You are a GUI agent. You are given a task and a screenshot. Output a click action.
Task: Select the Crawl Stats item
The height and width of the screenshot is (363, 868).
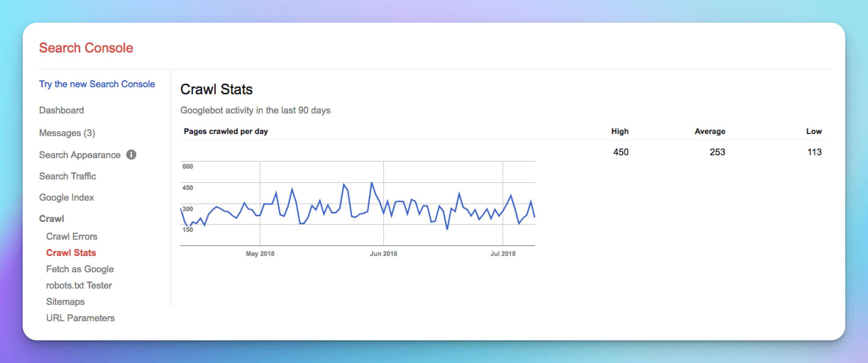(71, 253)
